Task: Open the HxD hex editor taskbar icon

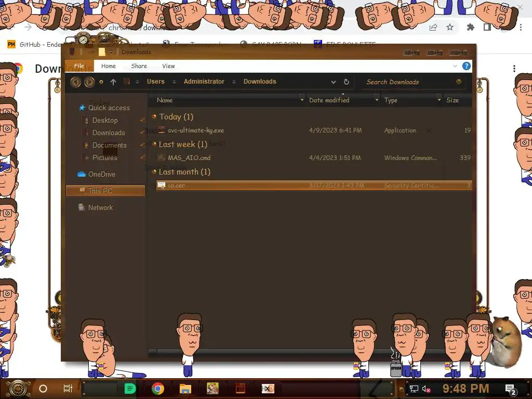Action: tap(268, 389)
